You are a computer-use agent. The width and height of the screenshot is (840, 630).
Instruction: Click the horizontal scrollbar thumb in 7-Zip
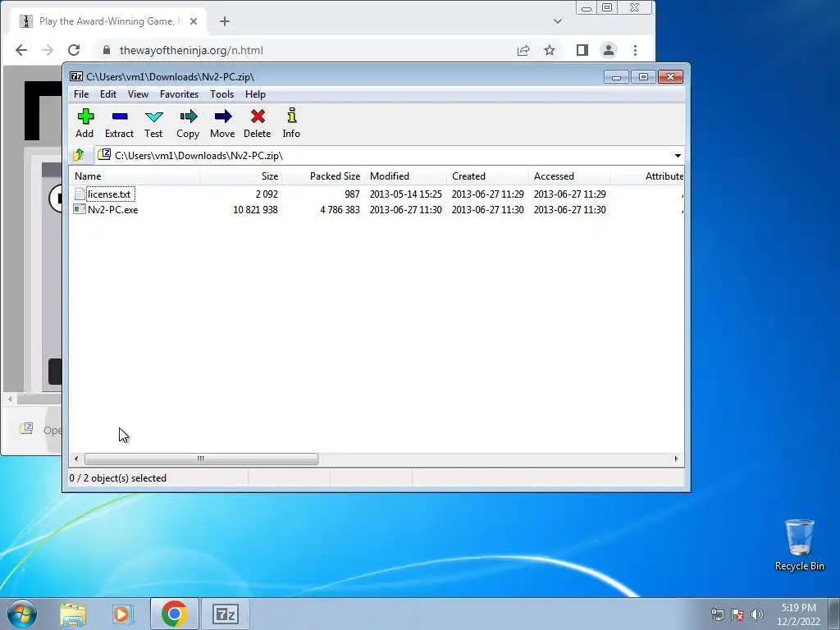tap(201, 459)
